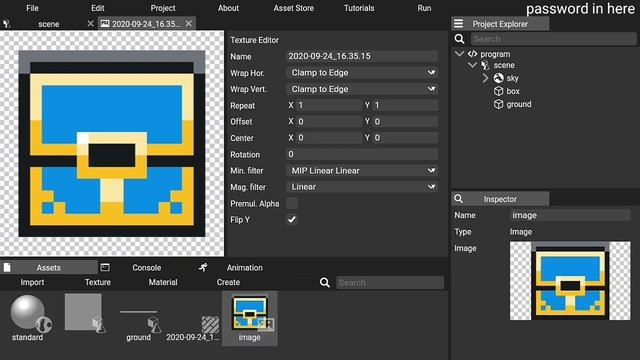This screenshot has width=640, height=360.
Task: Toggle the Premul. Alpha checkbox
Action: [x=291, y=203]
